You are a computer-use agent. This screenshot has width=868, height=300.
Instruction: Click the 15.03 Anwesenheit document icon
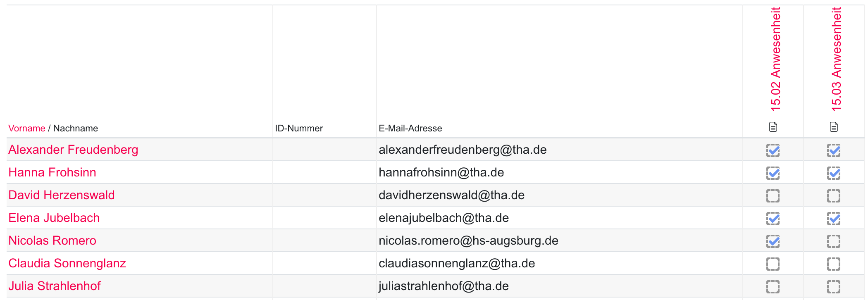[x=834, y=127]
